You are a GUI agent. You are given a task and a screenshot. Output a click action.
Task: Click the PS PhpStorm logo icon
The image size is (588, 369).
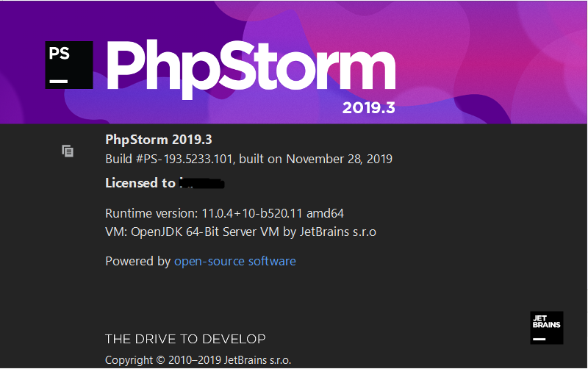(69, 65)
